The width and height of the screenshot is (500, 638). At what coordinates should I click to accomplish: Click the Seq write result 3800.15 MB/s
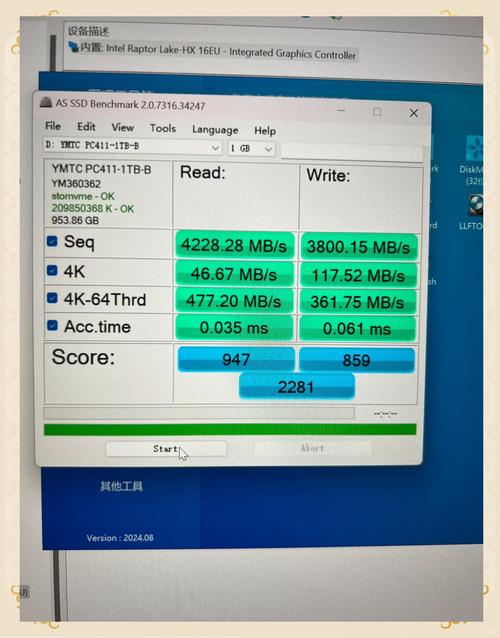pos(358,247)
